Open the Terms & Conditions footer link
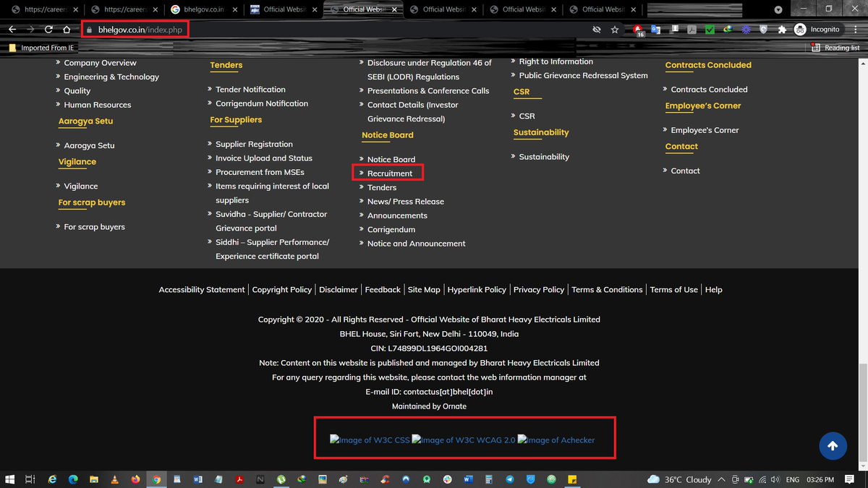The image size is (868, 488). 607,290
